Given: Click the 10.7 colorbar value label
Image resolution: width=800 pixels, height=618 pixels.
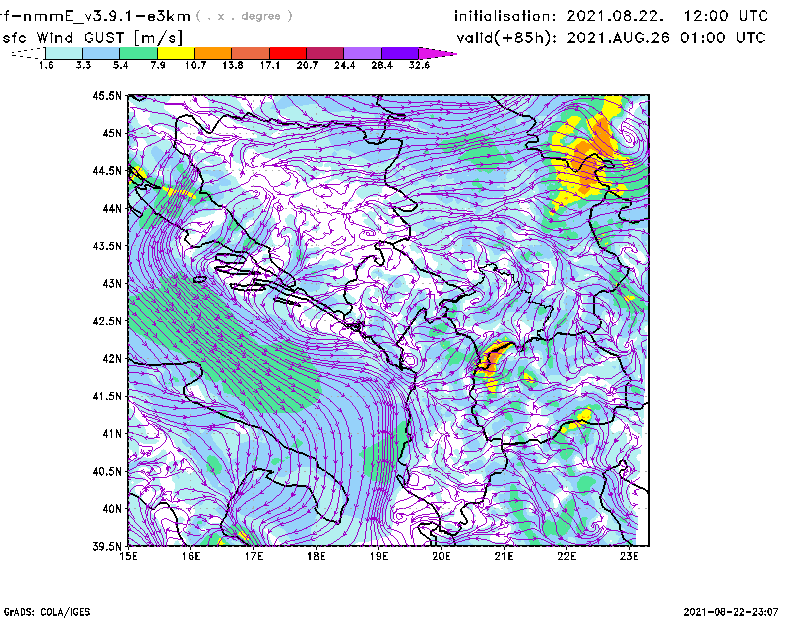Looking at the screenshot, I should (195, 65).
